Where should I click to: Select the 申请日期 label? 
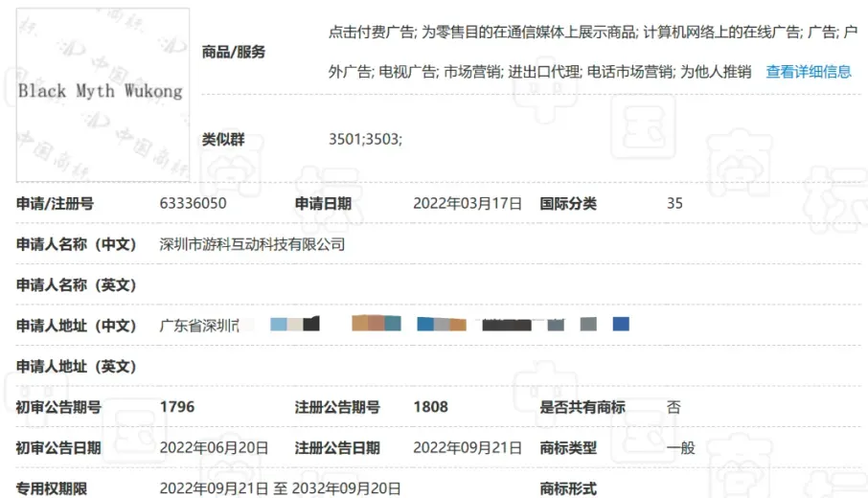tap(323, 204)
